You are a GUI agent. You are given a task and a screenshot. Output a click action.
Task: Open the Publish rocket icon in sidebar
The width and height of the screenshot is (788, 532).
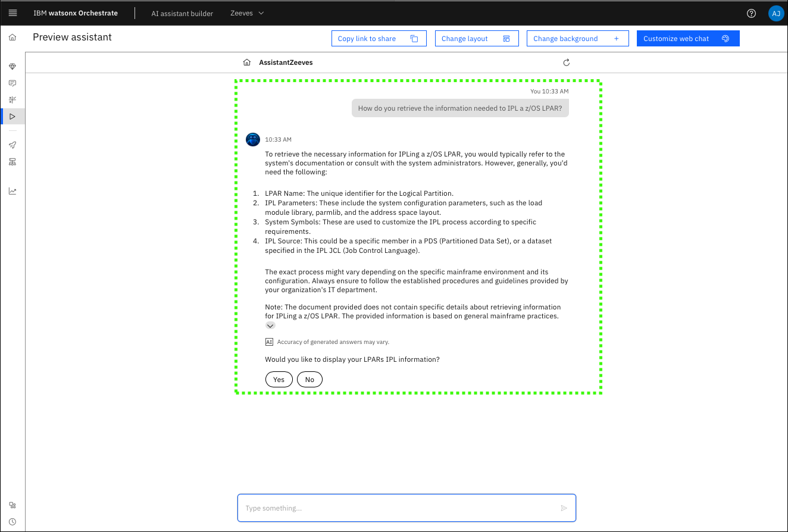pyautogui.click(x=12, y=145)
